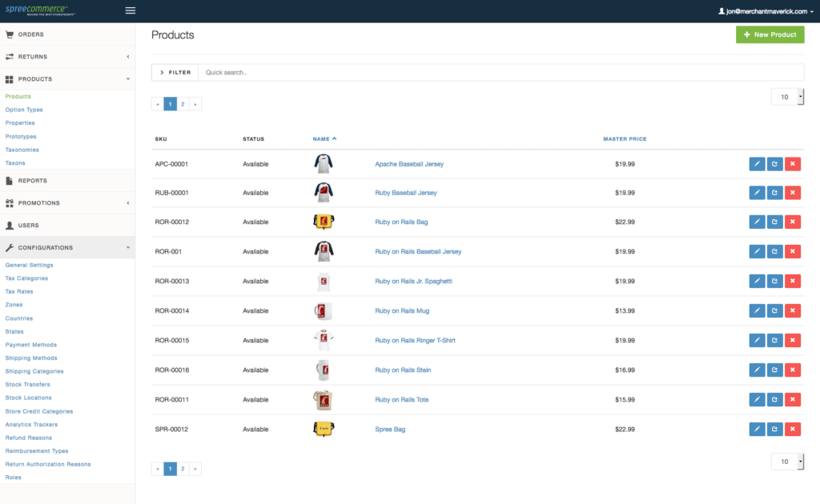Clone the Ruby Baseball Jersey row
The image size is (820, 504).
(774, 193)
